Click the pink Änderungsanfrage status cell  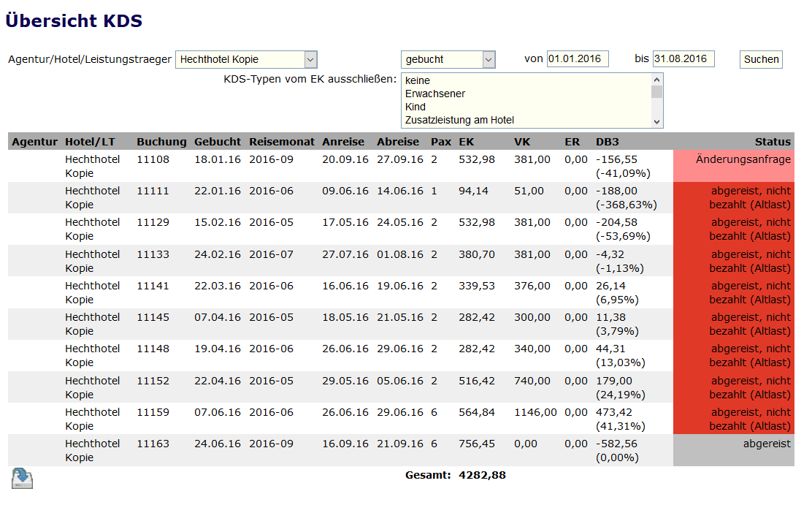733,166
